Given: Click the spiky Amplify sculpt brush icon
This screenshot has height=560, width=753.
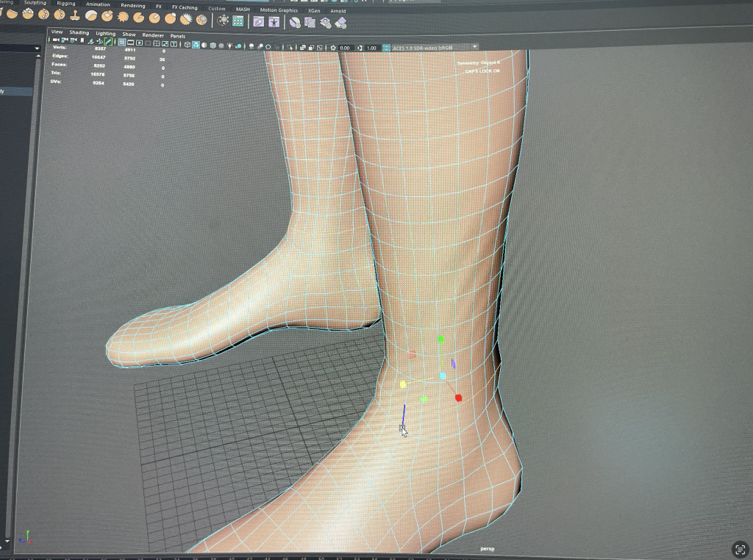Looking at the screenshot, I should (x=186, y=18).
